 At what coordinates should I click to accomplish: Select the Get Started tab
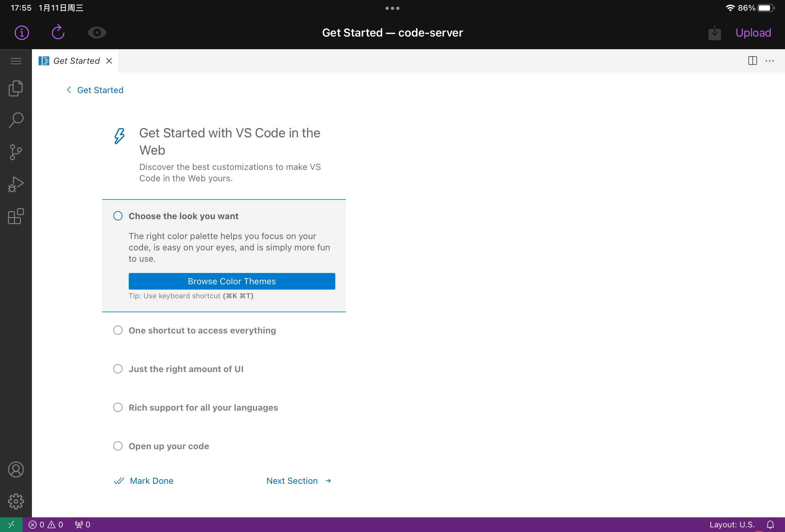(x=75, y=61)
